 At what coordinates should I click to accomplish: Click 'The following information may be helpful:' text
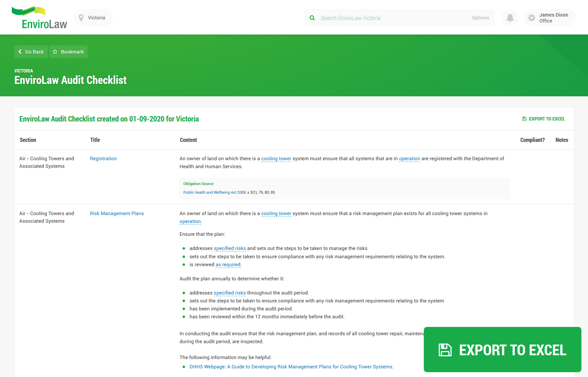226,357
